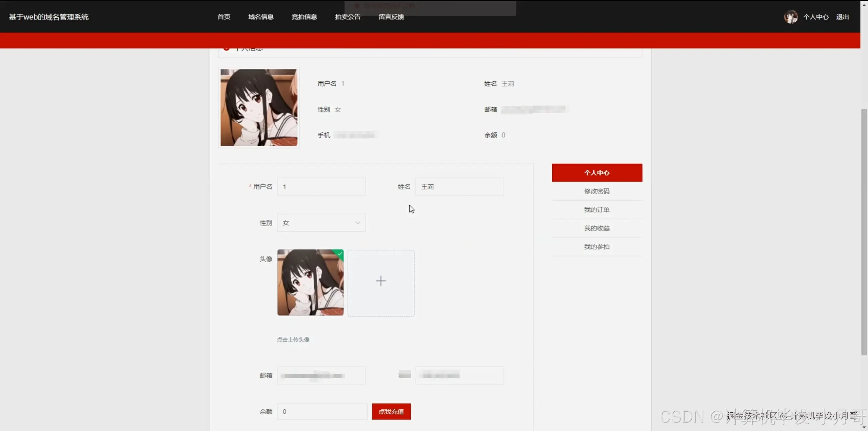Open the 留言反馈 page

click(x=391, y=17)
